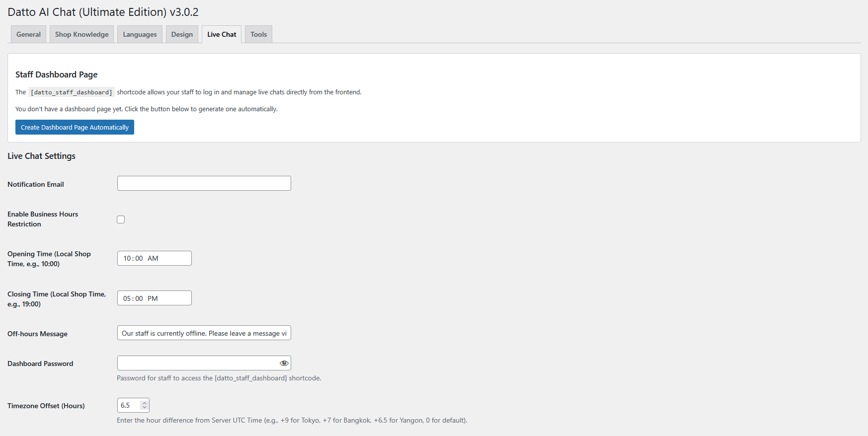Reveal the Dashboard Password with eye icon

284,363
